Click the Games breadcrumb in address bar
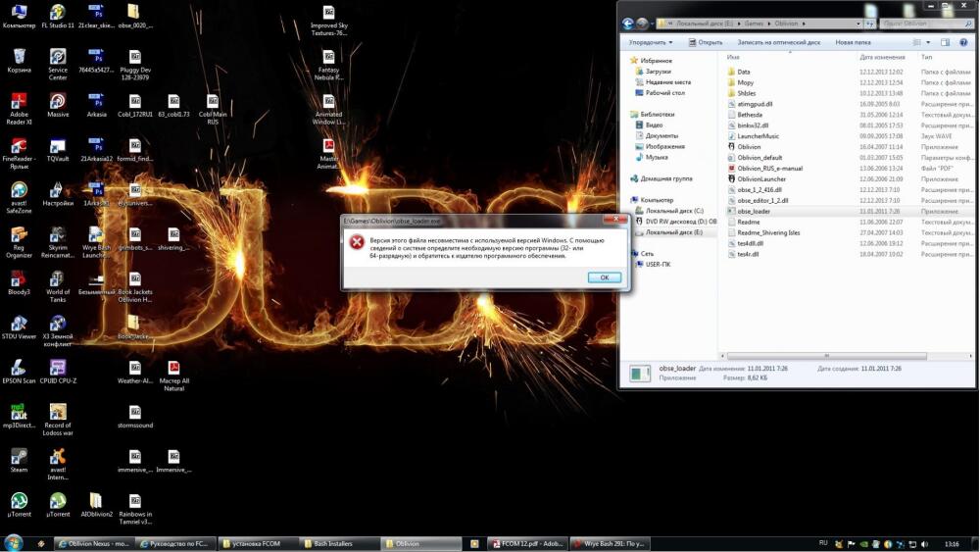980x552 pixels. tap(754, 24)
